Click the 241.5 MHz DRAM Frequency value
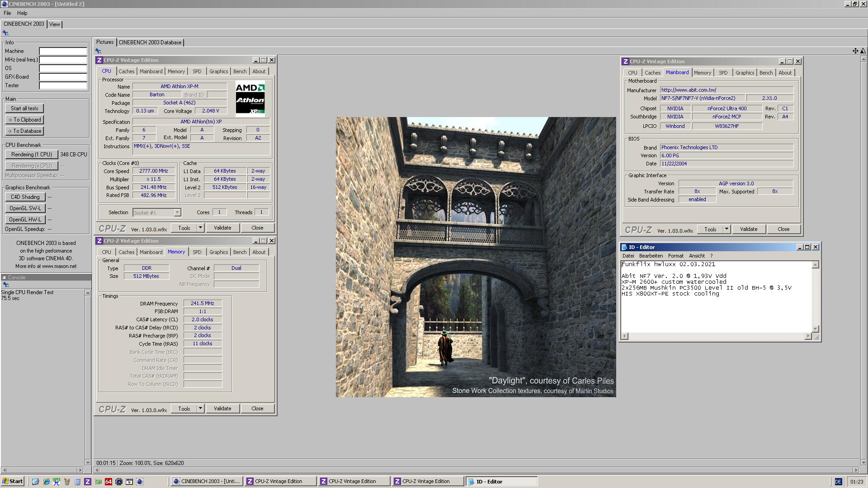The width and height of the screenshot is (868, 488). [x=203, y=303]
